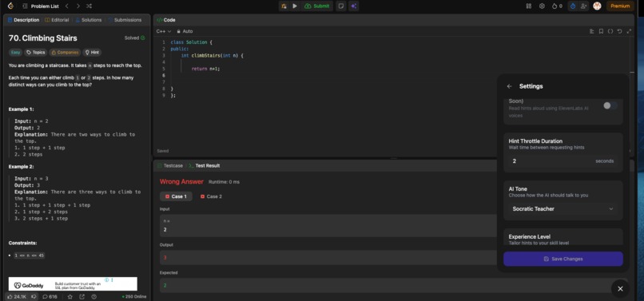Click Save Changes in Settings
Viewport: 644px width, 301px height.
point(563,259)
